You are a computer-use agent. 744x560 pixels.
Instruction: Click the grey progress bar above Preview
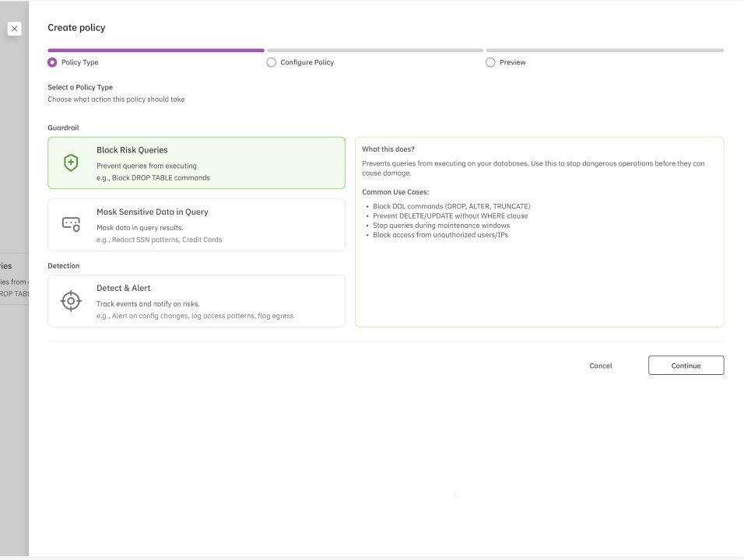tap(605, 51)
